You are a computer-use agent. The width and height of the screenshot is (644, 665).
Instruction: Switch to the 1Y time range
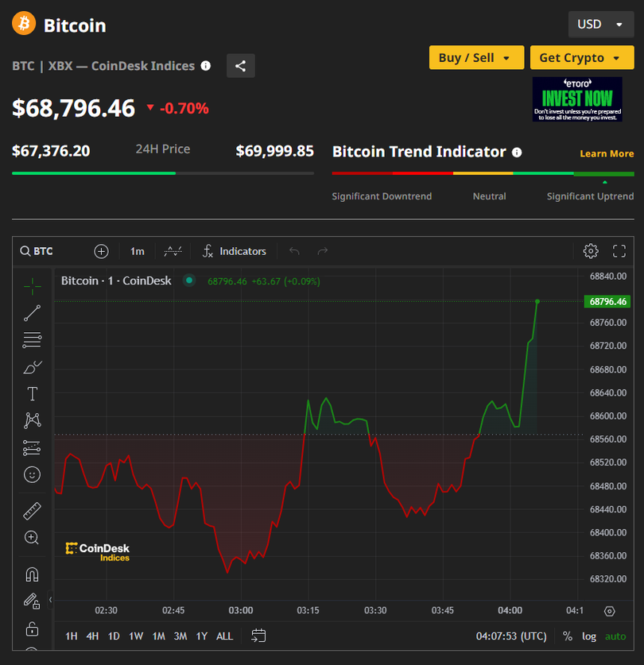coord(202,636)
